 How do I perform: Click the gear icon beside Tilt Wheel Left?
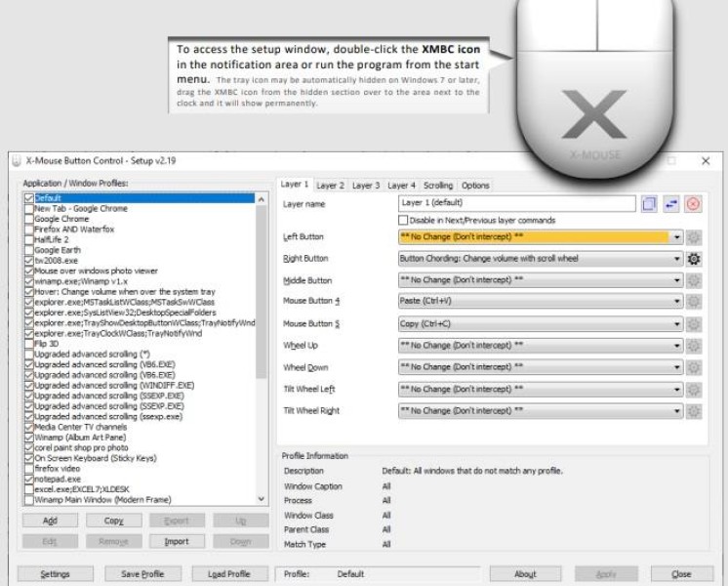[694, 390]
